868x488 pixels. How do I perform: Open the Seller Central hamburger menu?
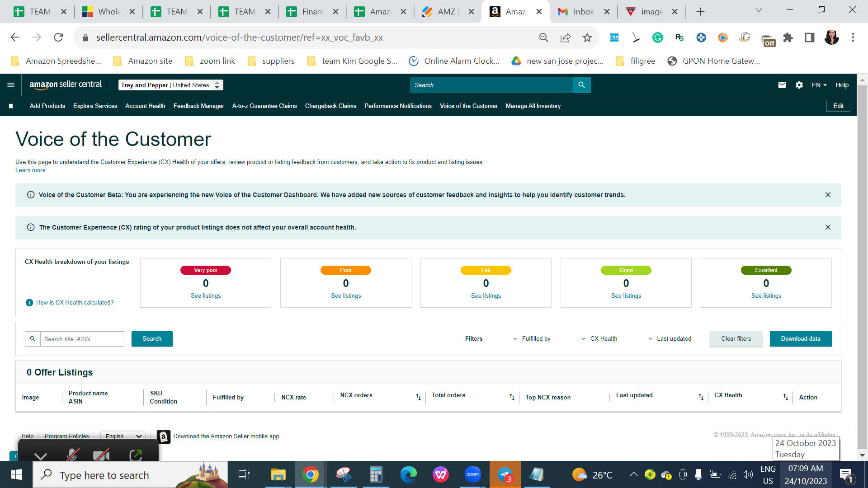[x=11, y=85]
